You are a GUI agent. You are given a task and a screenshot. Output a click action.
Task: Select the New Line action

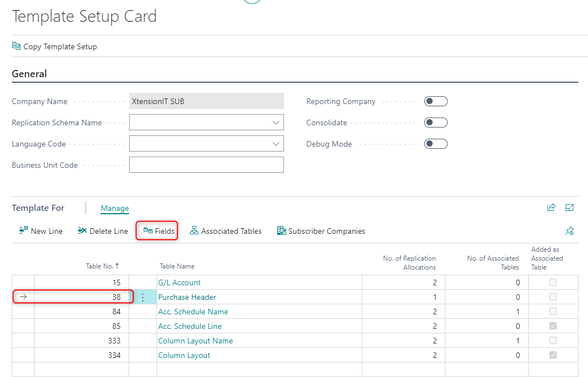click(40, 230)
